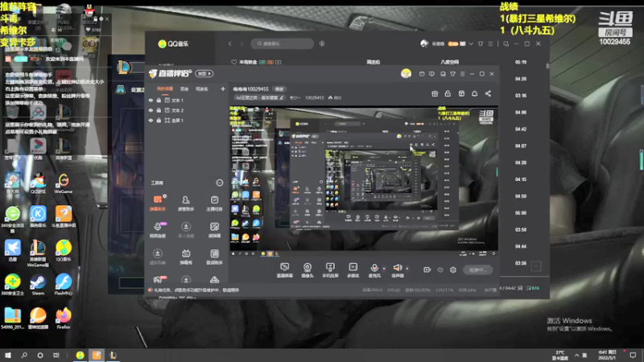This screenshot has height=362, width=644.
Task: Click artist 周杰伦 in QQ音乐 song row
Action: click(x=373, y=62)
